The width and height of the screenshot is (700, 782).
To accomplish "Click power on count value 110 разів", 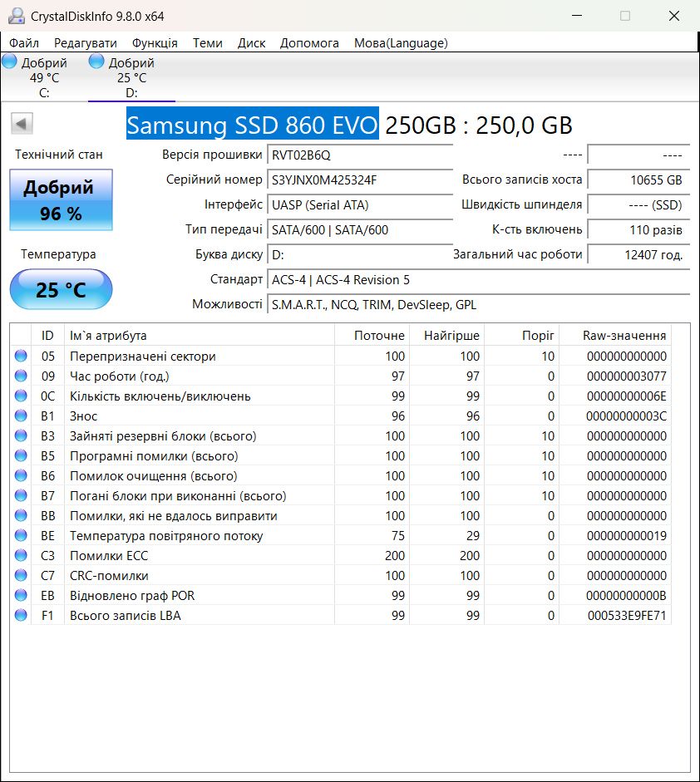I will pos(638,229).
